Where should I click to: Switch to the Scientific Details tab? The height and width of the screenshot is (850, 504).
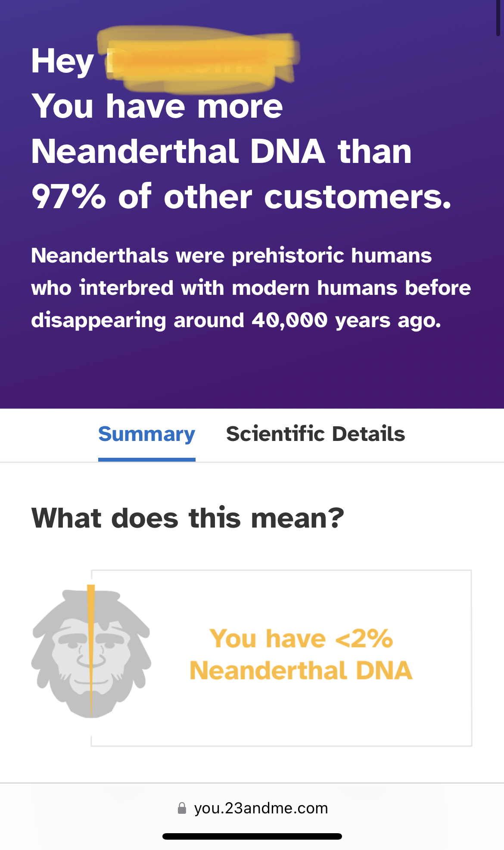(x=315, y=434)
